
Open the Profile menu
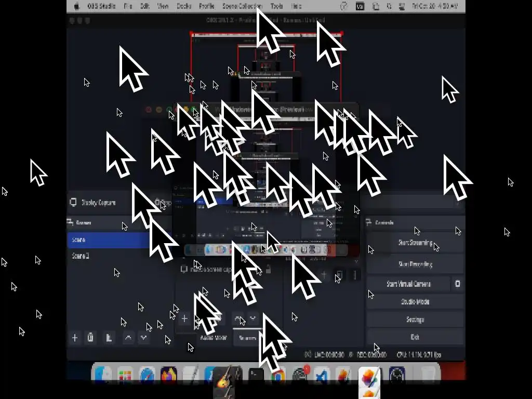[206, 6]
